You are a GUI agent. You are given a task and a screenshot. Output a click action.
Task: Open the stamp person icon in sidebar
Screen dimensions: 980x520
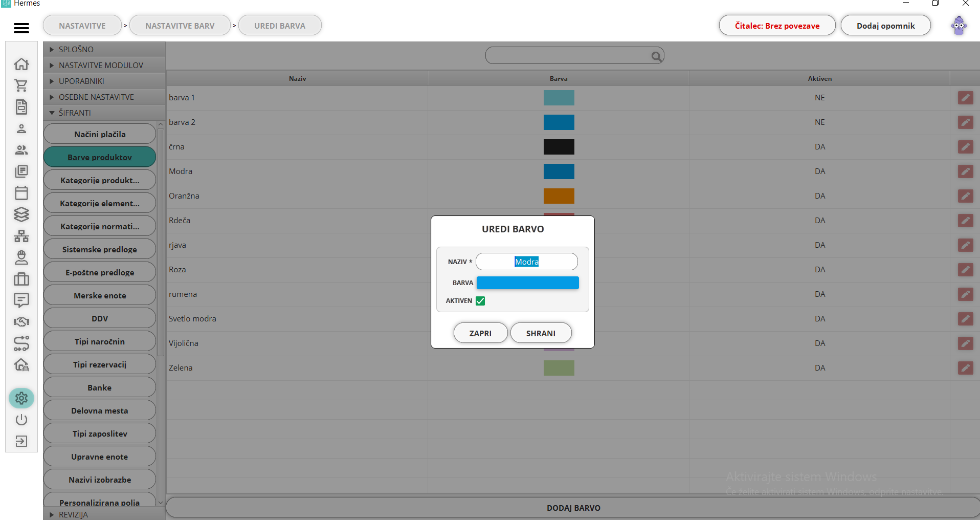pos(21,257)
